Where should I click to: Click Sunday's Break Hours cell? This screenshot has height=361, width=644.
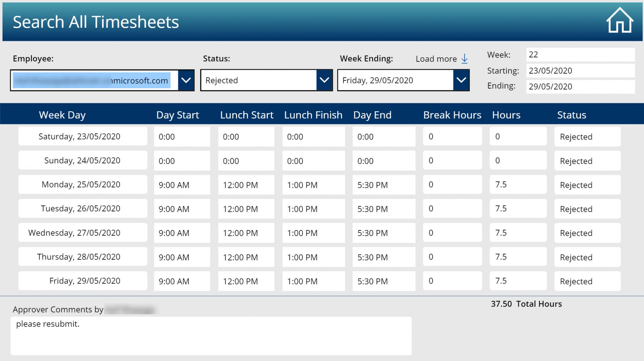coord(452,161)
